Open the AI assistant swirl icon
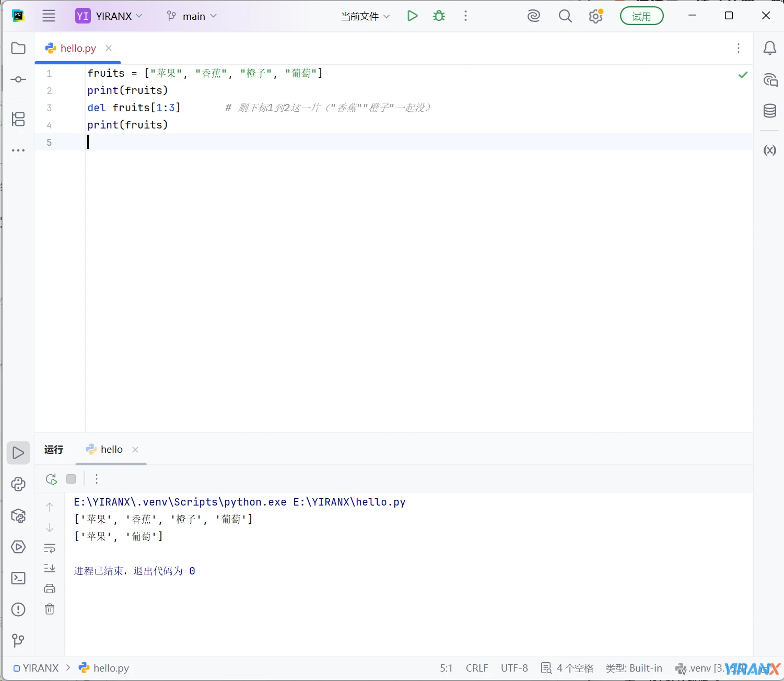The width and height of the screenshot is (784, 681). [x=534, y=16]
